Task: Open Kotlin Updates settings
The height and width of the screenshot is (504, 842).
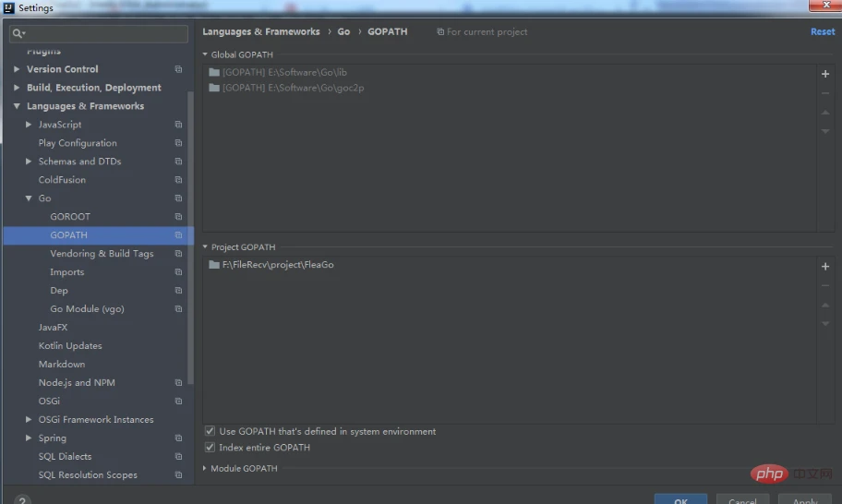Action: [70, 345]
